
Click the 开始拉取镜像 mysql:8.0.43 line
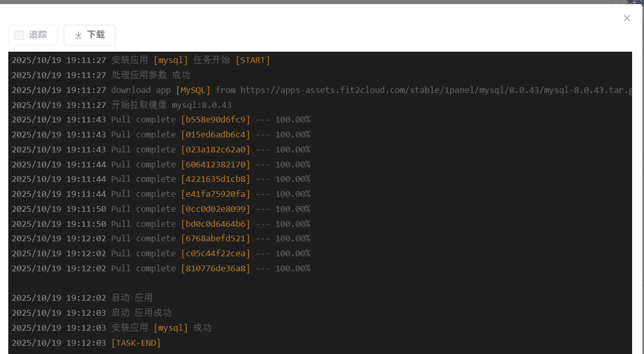(171, 105)
